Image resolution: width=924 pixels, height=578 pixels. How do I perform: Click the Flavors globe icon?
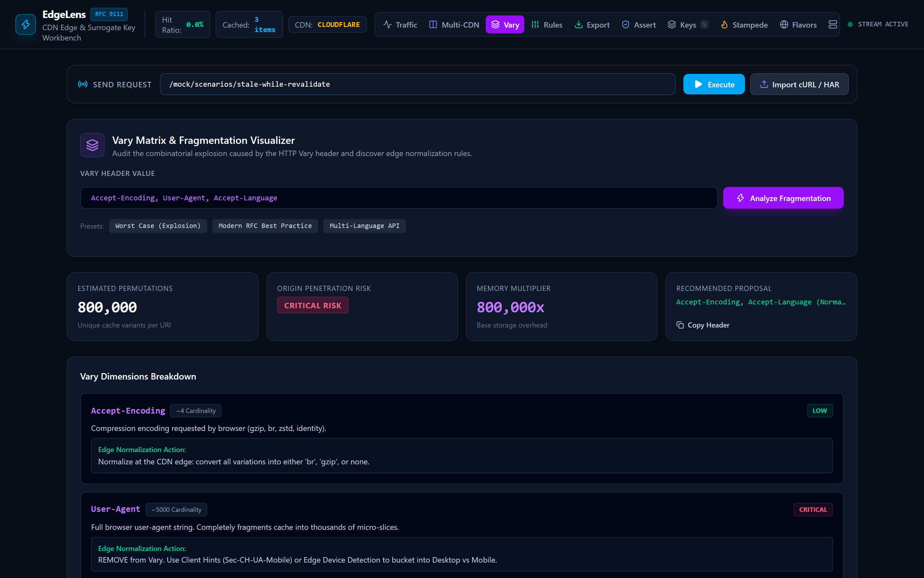pyautogui.click(x=784, y=24)
